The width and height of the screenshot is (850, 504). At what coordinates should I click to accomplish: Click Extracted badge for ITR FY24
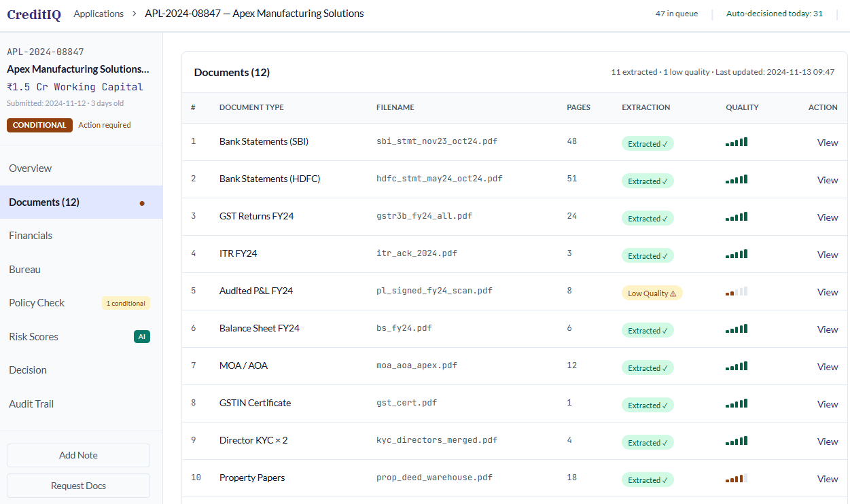[648, 256]
